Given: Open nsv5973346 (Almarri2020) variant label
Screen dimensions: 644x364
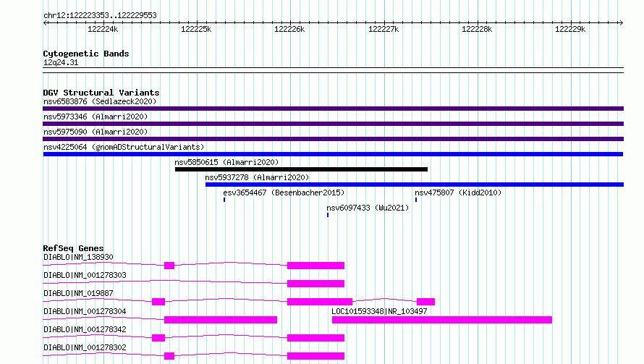Looking at the screenshot, I should pos(96,117).
